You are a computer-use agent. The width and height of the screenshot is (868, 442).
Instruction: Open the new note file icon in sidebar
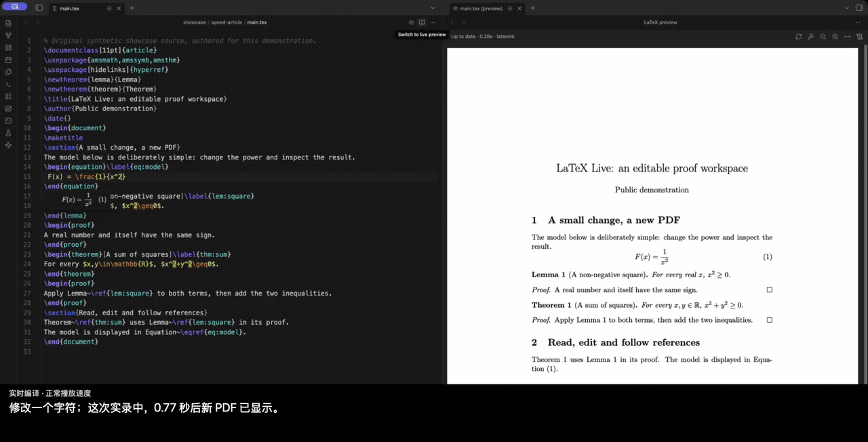[x=8, y=23]
